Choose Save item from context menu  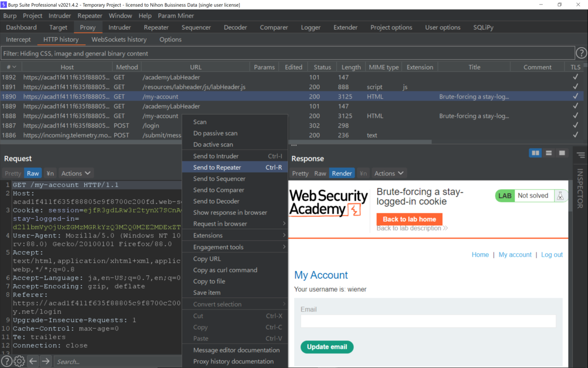tap(234, 292)
